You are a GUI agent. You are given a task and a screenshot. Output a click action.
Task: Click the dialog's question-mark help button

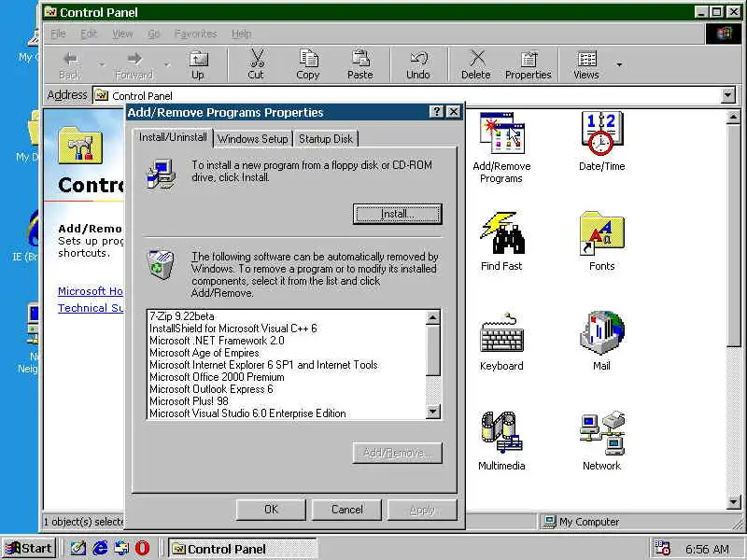(436, 111)
